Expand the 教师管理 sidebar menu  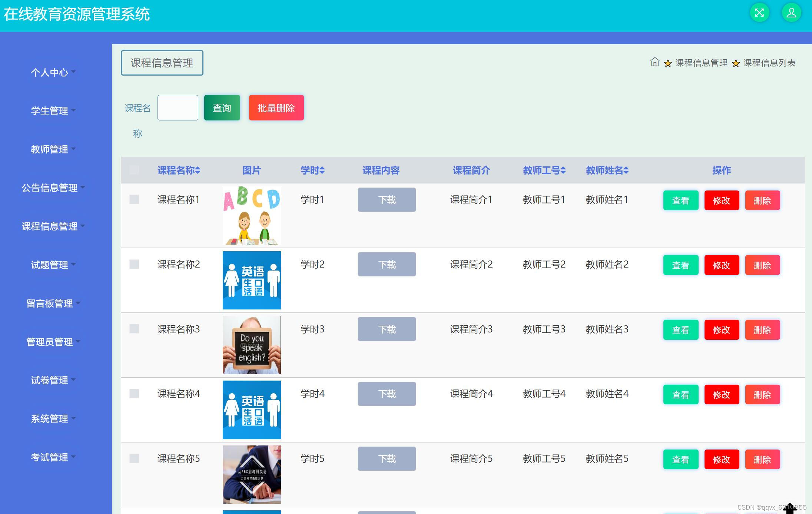click(x=53, y=149)
